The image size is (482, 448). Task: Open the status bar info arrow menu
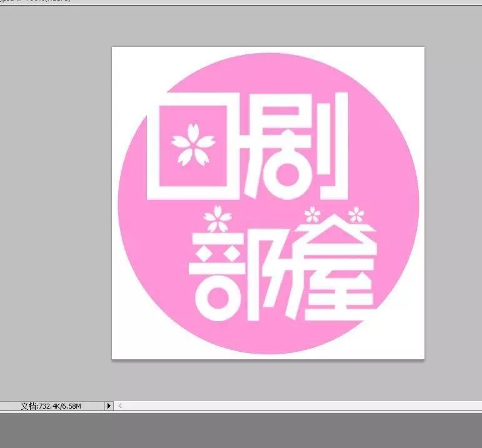tap(109, 406)
